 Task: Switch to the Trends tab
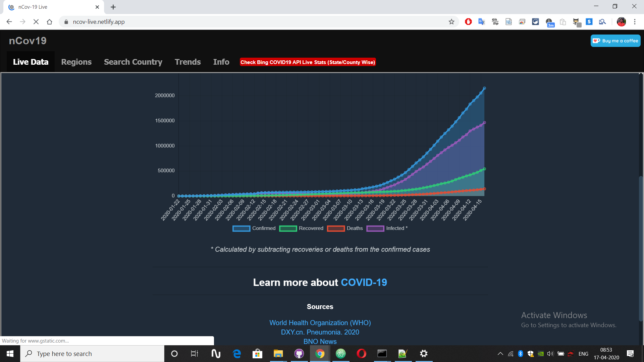pos(187,62)
